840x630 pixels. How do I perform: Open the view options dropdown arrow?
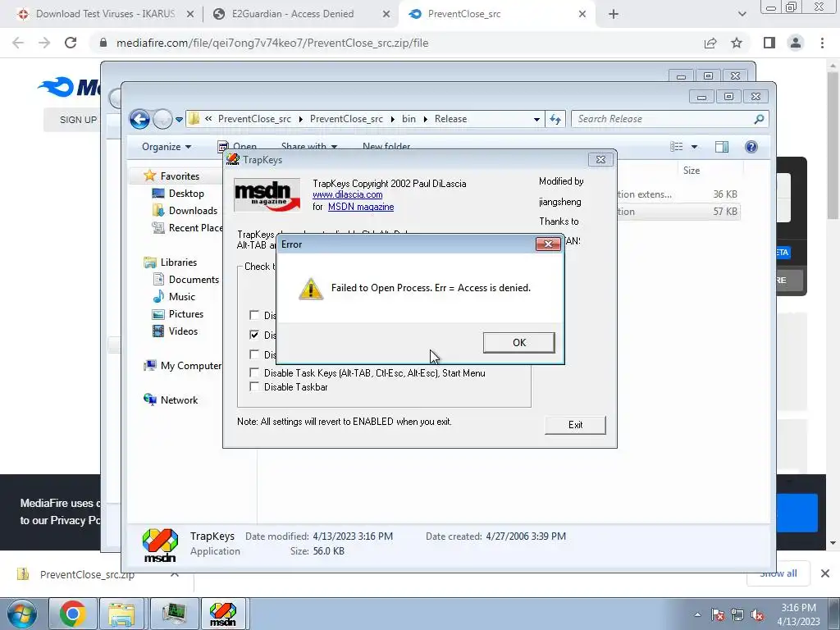pyautogui.click(x=694, y=147)
